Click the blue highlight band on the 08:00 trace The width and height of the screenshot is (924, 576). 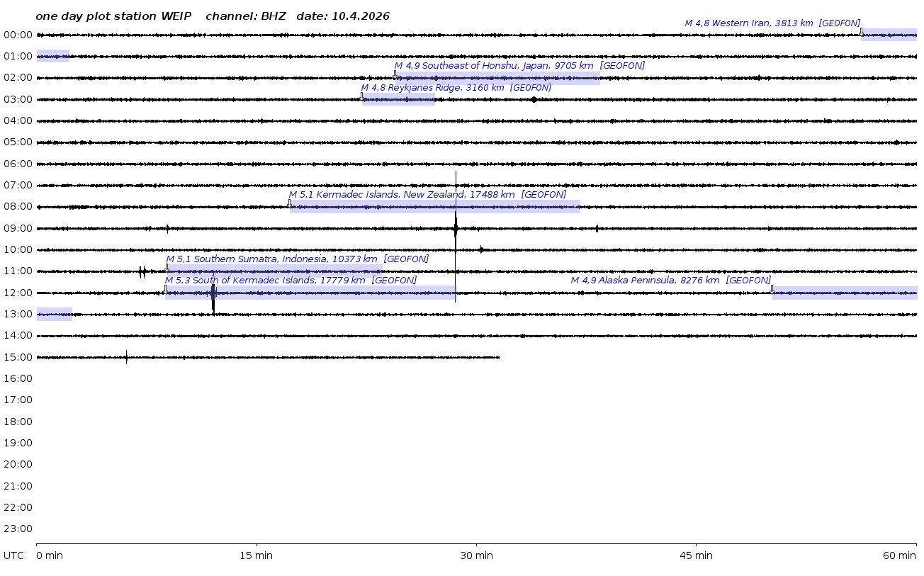434,207
